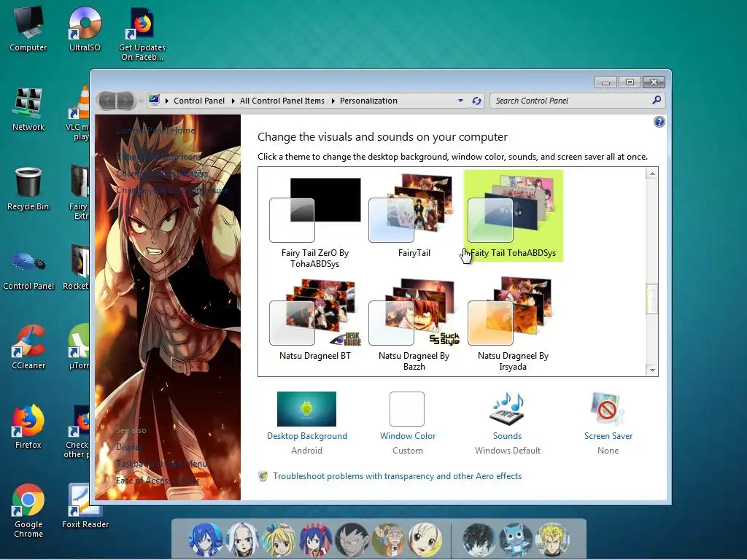747x560 pixels.
Task: Click the search magnifier icon
Action: 657,100
